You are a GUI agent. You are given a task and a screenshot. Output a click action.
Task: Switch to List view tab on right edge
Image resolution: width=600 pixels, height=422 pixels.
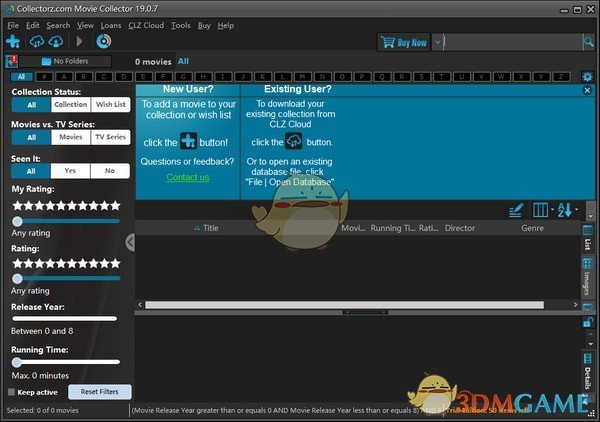[587, 239]
